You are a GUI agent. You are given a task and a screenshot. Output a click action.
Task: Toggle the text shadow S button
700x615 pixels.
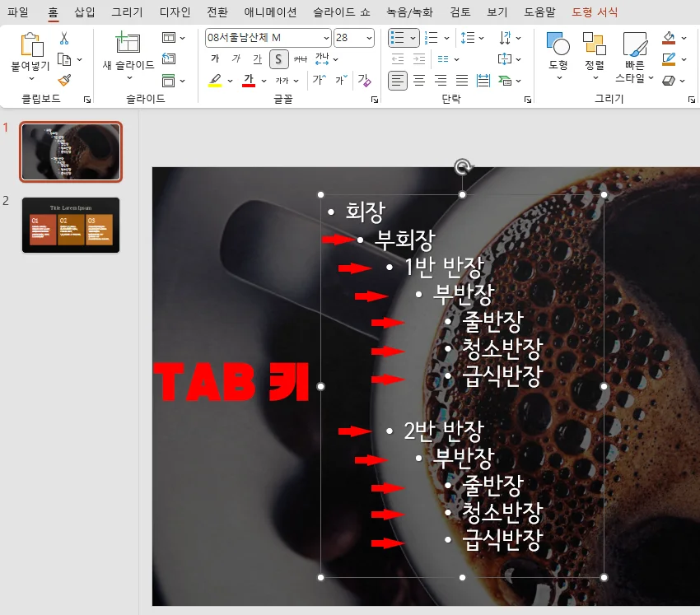pos(278,58)
